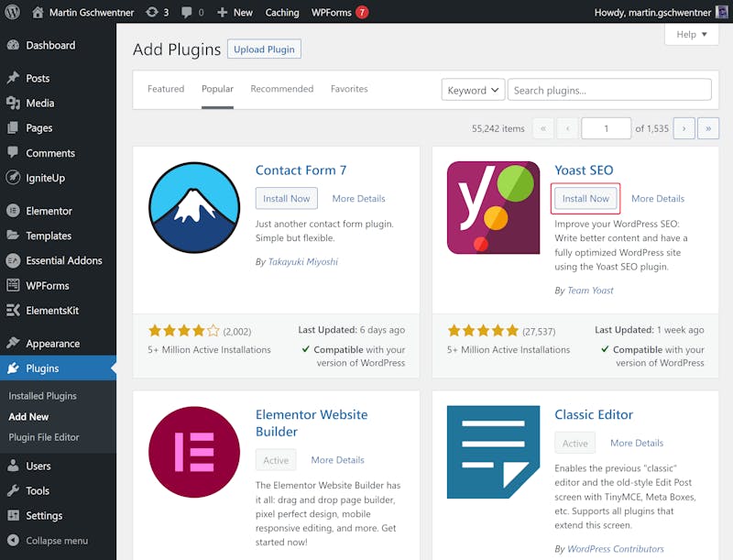
Task: Open More Details for Classic Editor
Action: coord(637,443)
